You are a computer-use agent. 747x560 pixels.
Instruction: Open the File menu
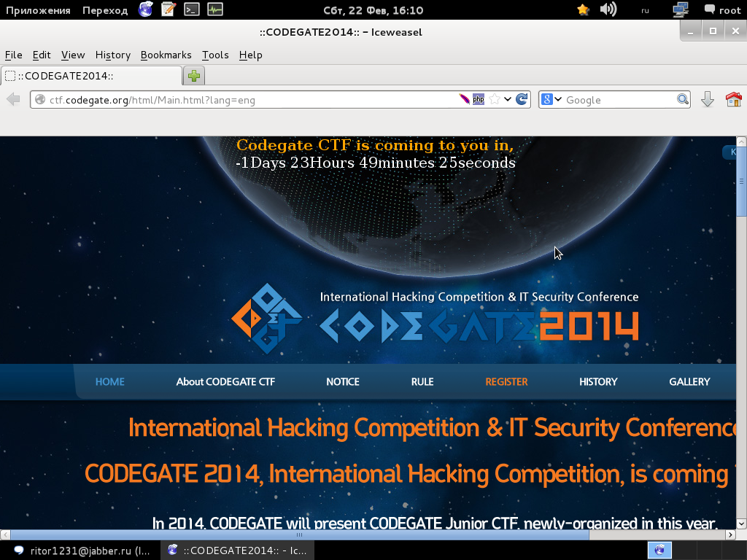click(13, 55)
